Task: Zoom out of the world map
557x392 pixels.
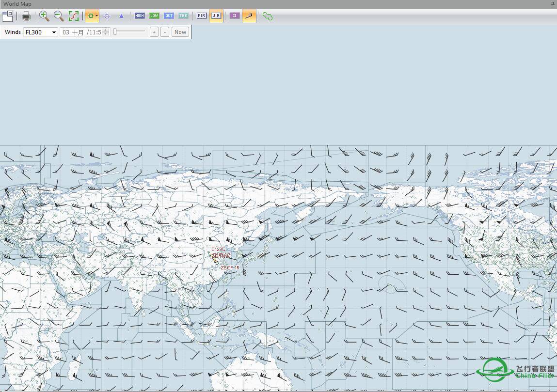Action: click(59, 16)
